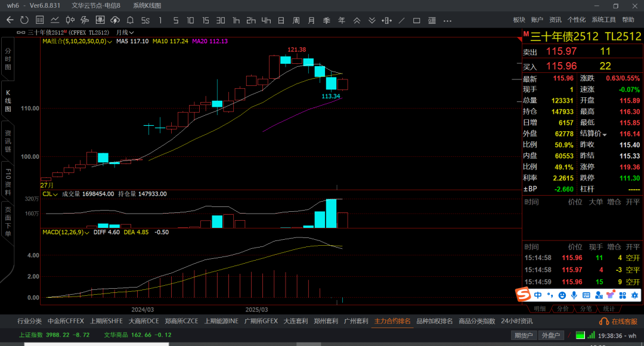Viewport: 644px width, 346px height.
Task: Open the 资讯链 side tab
Action: coord(8,141)
